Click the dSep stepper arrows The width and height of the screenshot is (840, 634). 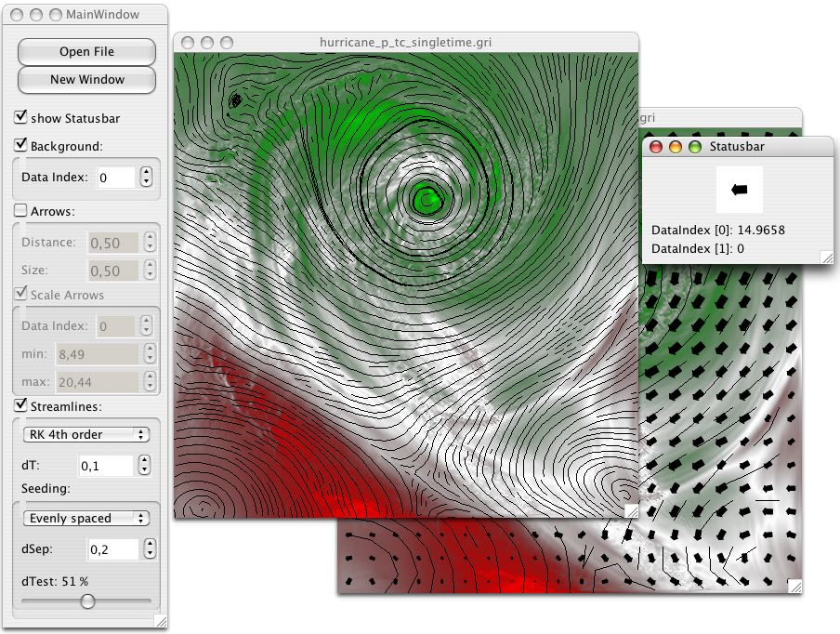click(150, 548)
